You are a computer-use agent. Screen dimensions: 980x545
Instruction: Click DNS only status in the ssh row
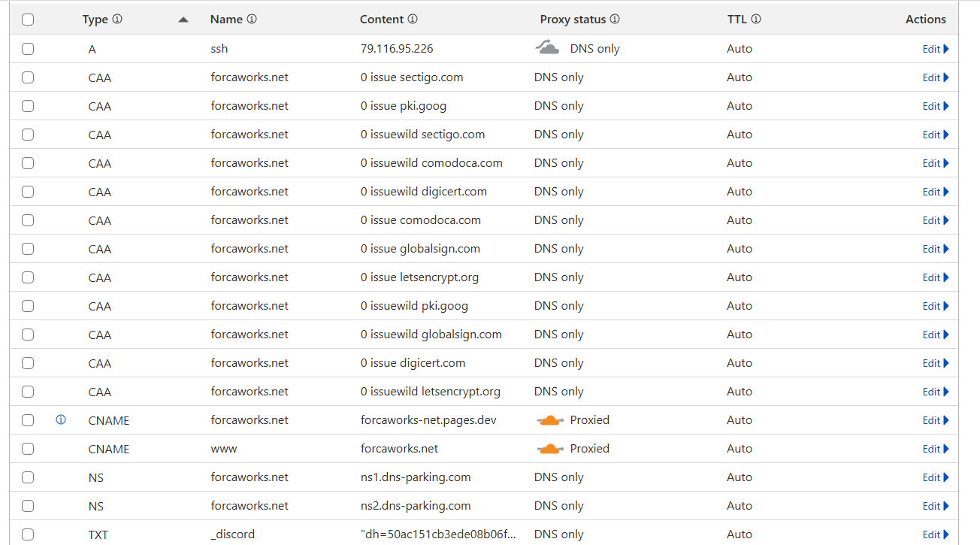point(595,49)
